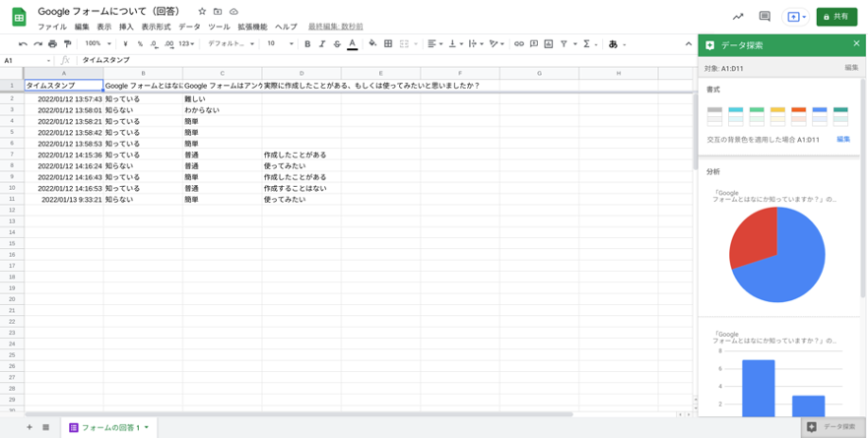Format as currency with yen icon
Viewport: 868px width, 438px height.
(x=126, y=43)
